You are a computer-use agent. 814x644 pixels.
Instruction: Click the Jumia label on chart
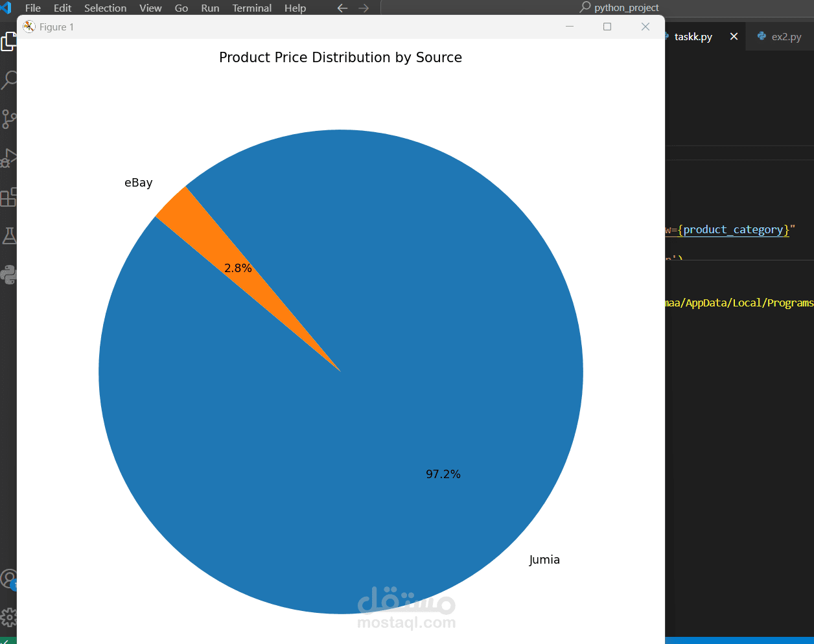click(544, 560)
